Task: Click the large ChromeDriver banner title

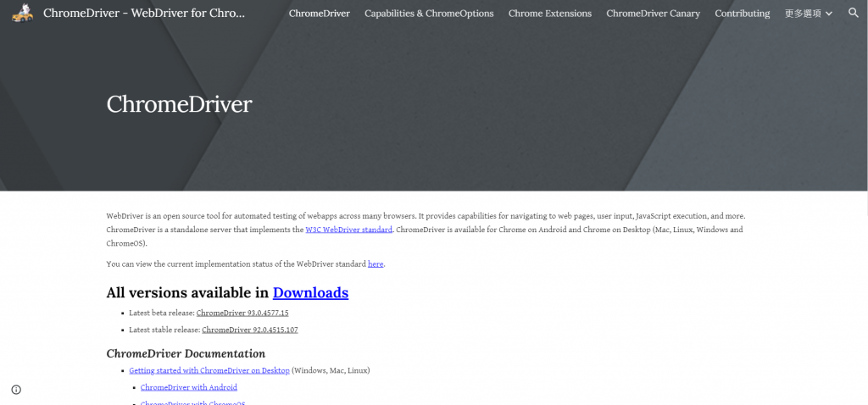Action: pyautogui.click(x=180, y=104)
